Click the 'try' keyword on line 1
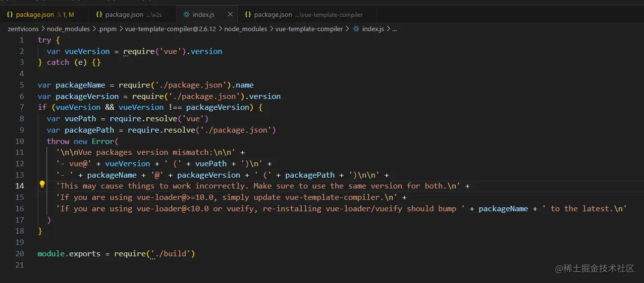 (44, 40)
